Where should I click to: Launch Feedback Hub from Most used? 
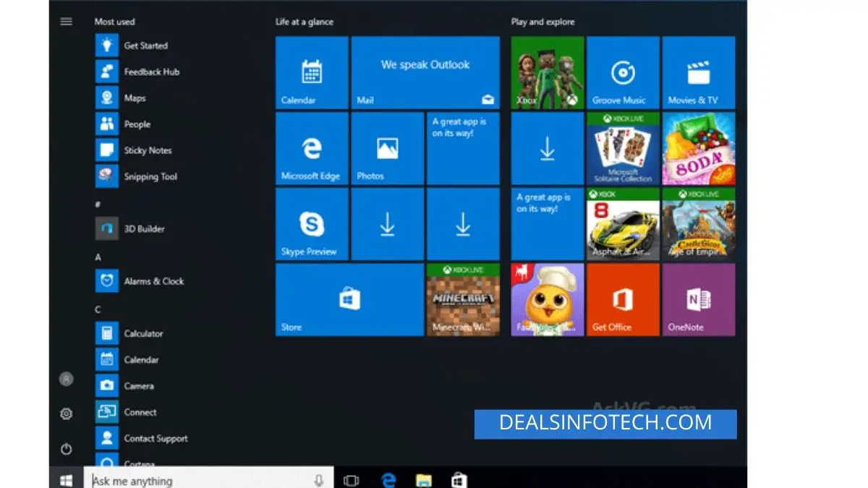point(137,72)
